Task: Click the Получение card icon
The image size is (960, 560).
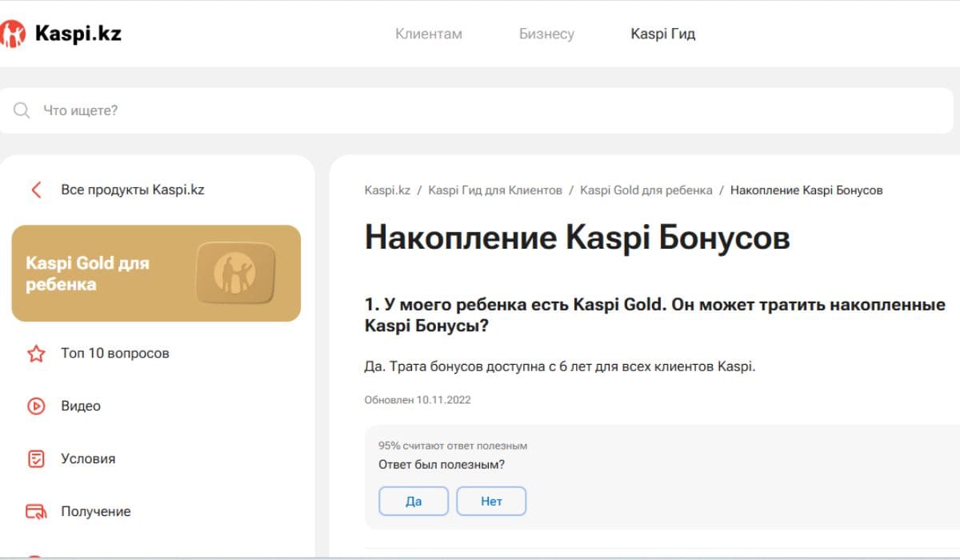Action: [x=36, y=512]
